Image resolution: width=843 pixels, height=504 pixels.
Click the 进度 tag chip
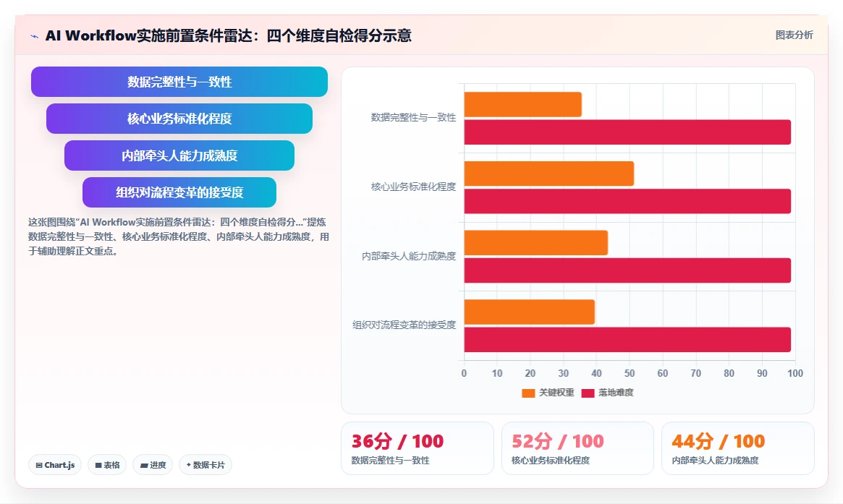coord(153,465)
